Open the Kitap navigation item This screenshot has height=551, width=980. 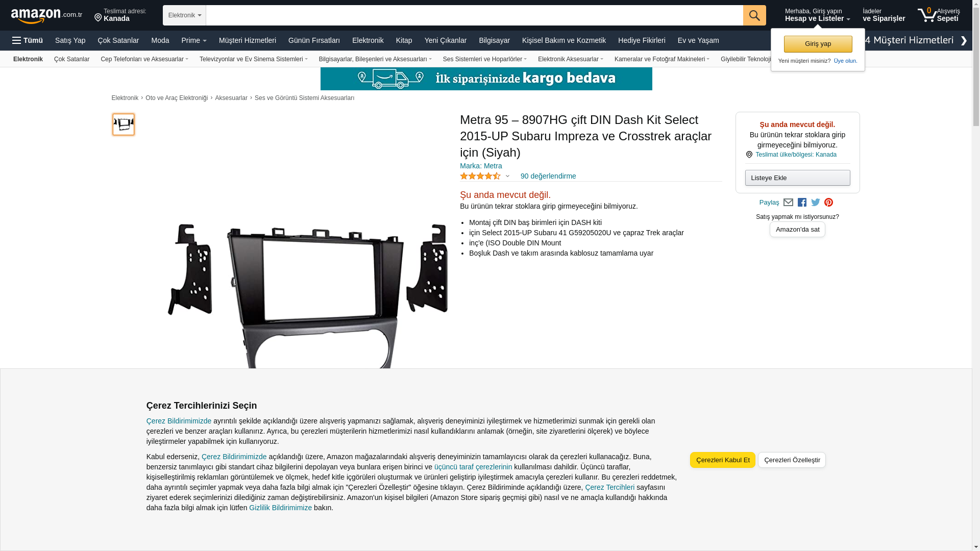coord(404,40)
